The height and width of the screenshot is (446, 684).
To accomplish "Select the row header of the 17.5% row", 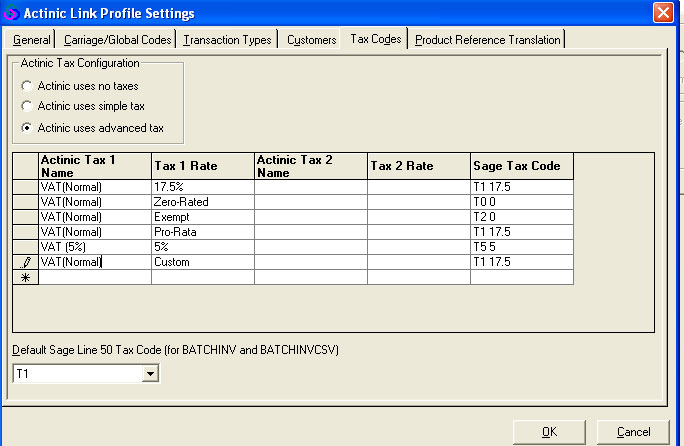I will click(x=25, y=187).
